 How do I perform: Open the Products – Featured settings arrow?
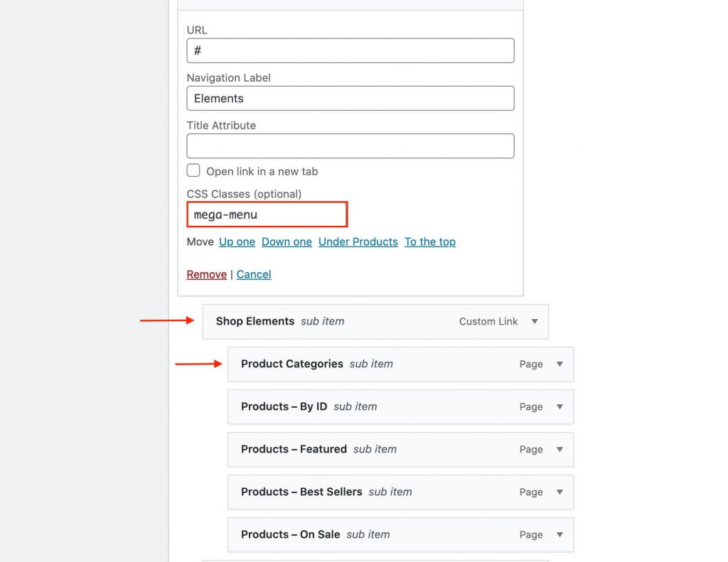coord(559,449)
